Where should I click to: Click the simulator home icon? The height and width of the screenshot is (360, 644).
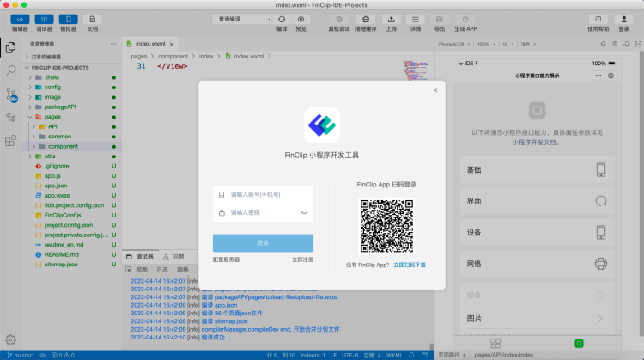click(603, 44)
